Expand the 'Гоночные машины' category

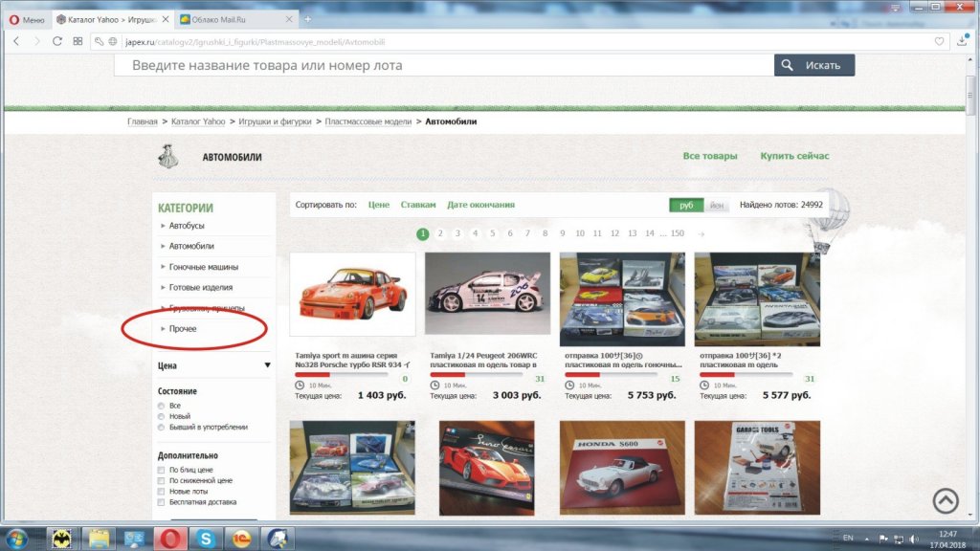203,267
